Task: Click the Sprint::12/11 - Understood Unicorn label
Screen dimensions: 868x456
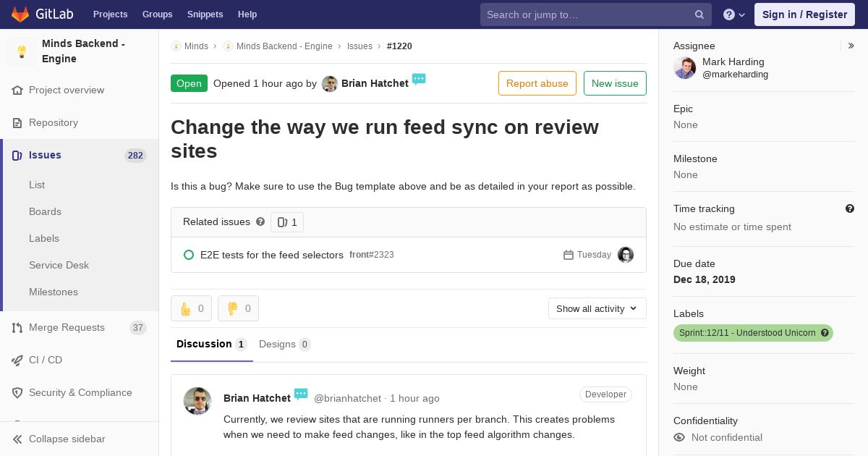Action: pos(753,333)
